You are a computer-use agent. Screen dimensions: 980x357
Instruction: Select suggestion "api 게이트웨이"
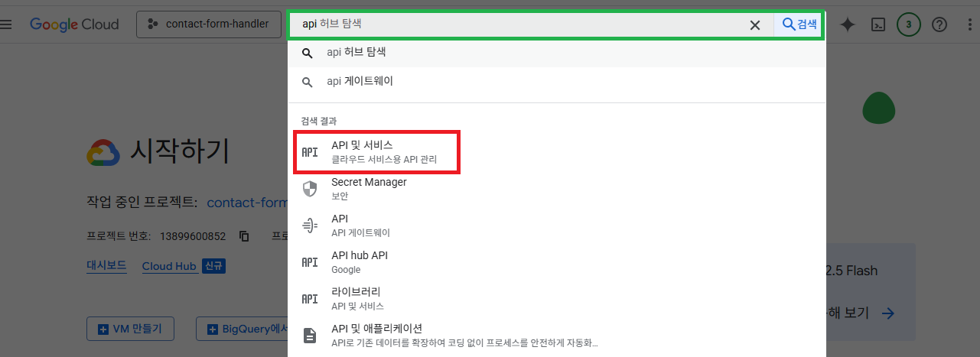(557, 81)
